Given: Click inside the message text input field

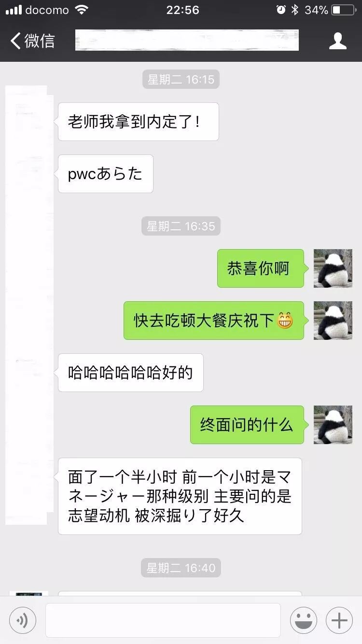Looking at the screenshot, I should click(x=163, y=620).
